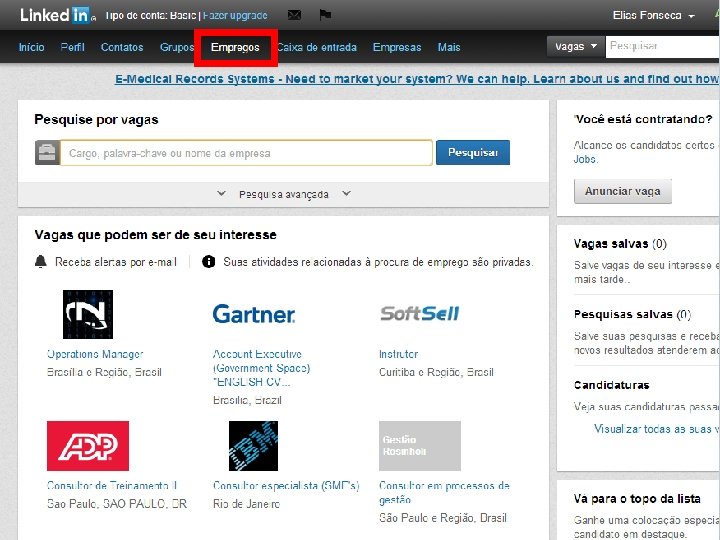Click the Vagas salvas (0) heading
This screenshot has height=540, width=720.
click(x=620, y=244)
